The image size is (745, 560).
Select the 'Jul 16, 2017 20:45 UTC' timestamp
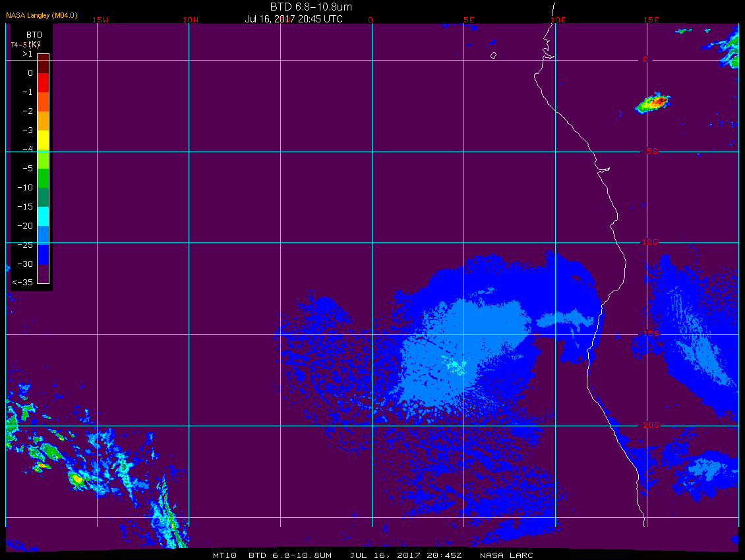pyautogui.click(x=293, y=19)
